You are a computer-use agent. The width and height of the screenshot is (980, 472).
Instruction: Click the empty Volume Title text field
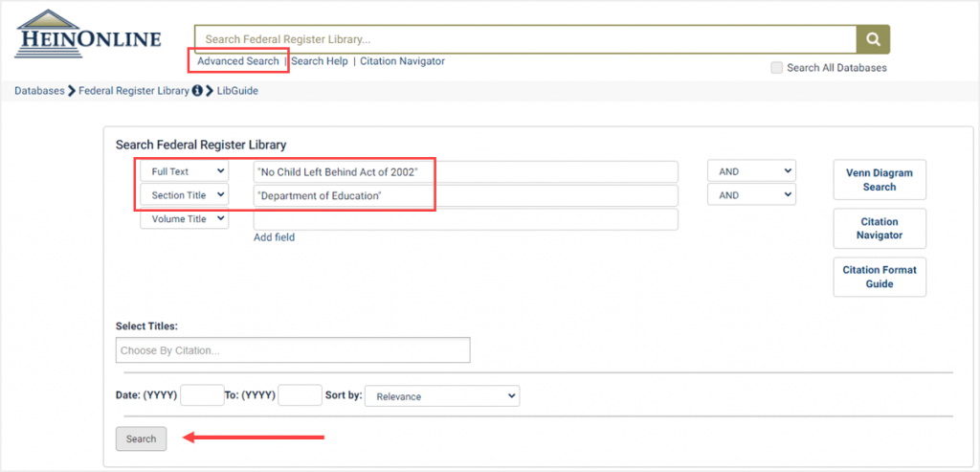(x=466, y=219)
